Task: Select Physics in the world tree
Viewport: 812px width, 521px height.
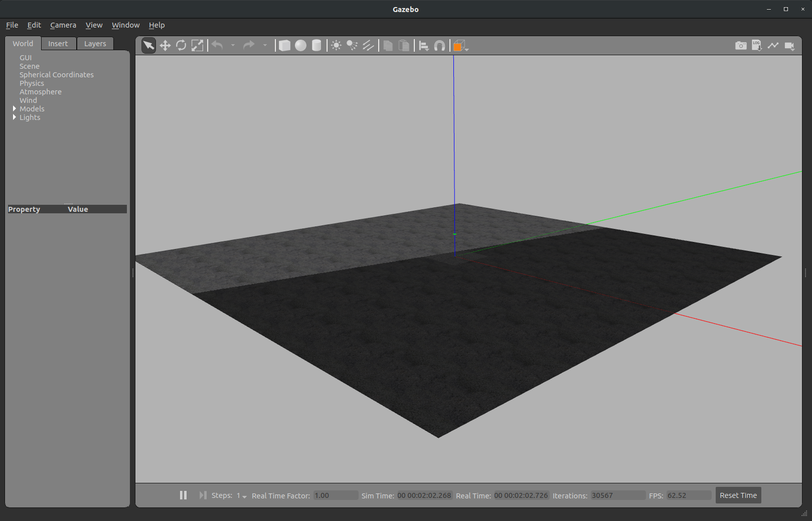Action: pos(32,83)
